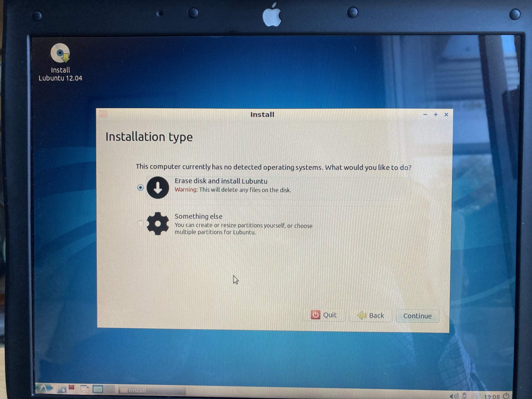Click the Quit button

[x=324, y=315]
